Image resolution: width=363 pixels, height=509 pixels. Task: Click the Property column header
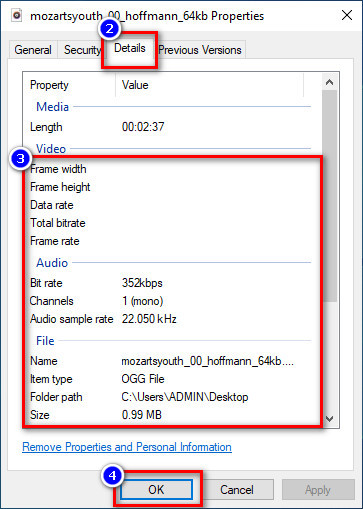tap(49, 85)
